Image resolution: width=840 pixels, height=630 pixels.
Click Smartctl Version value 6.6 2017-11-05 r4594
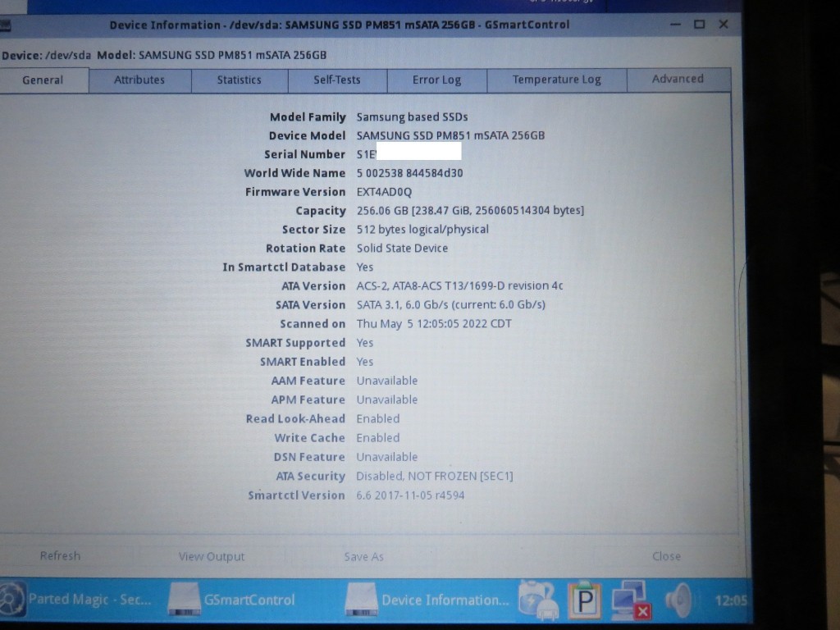pyautogui.click(x=410, y=495)
